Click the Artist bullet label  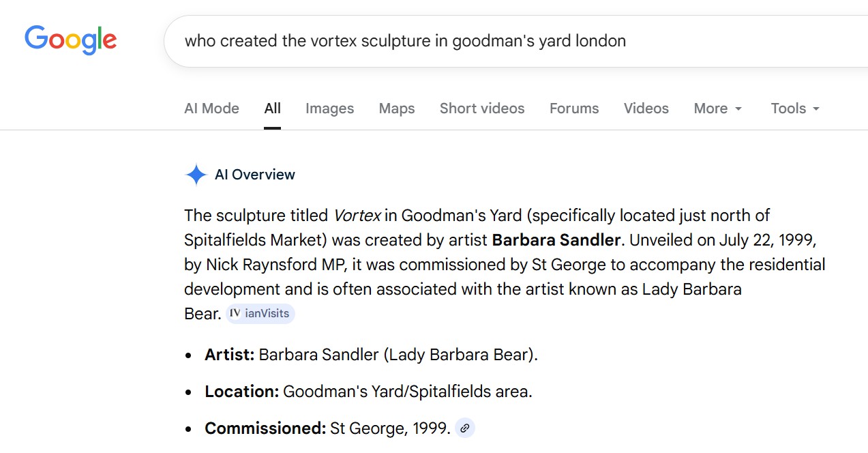230,355
